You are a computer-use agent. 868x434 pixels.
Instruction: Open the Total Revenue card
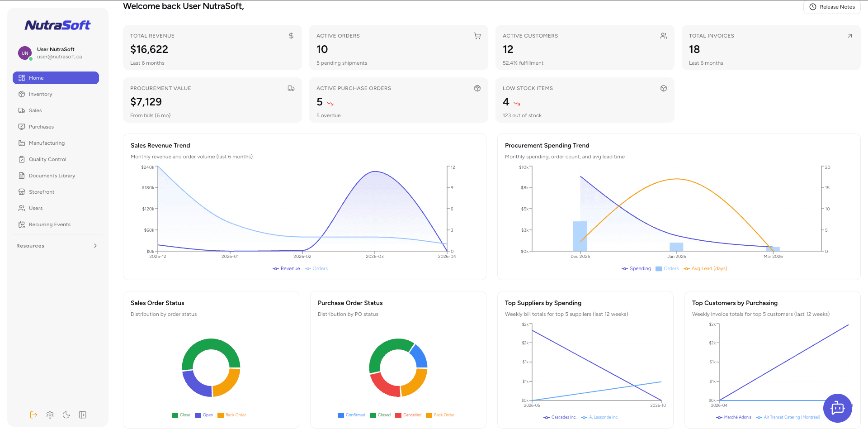pyautogui.click(x=212, y=48)
